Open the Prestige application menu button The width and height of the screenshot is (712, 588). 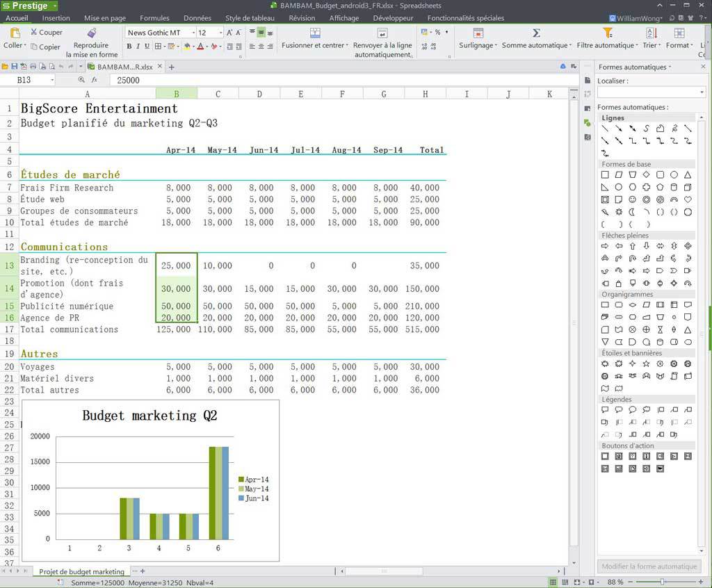[29, 6]
